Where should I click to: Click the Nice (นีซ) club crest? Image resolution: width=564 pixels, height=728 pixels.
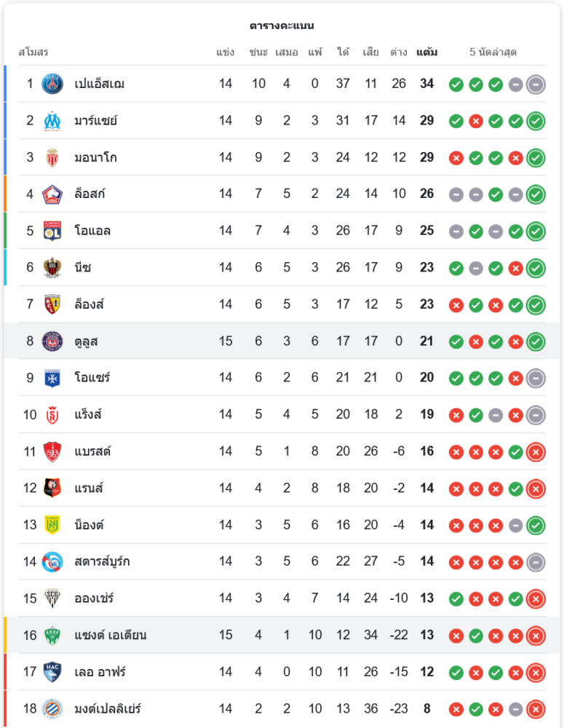[x=52, y=267]
